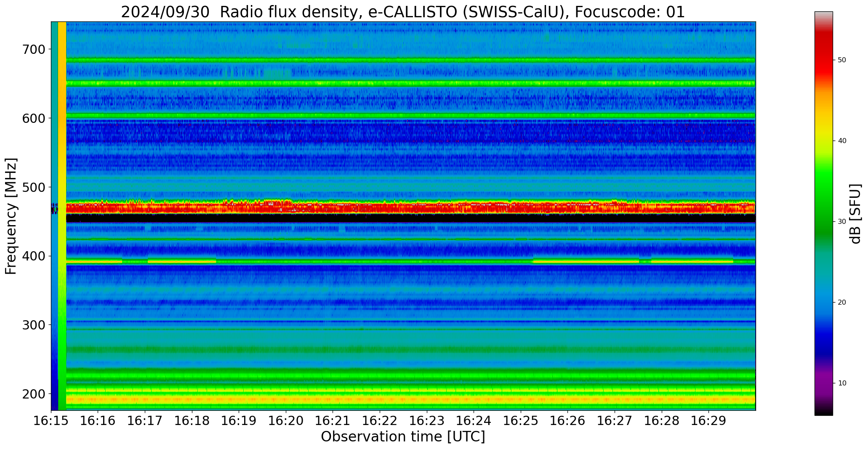Click the 16:26 time tick label
Image resolution: width=868 pixels, height=449 pixels.
click(x=568, y=420)
